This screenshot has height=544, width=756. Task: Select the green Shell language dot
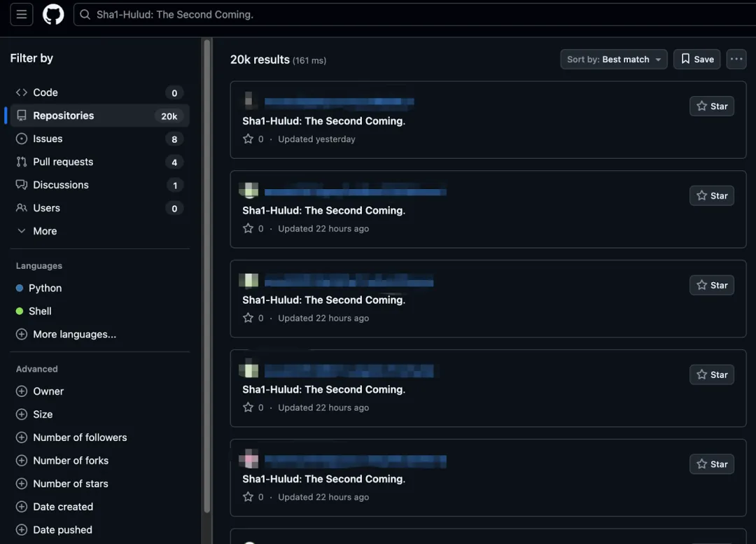coord(20,312)
